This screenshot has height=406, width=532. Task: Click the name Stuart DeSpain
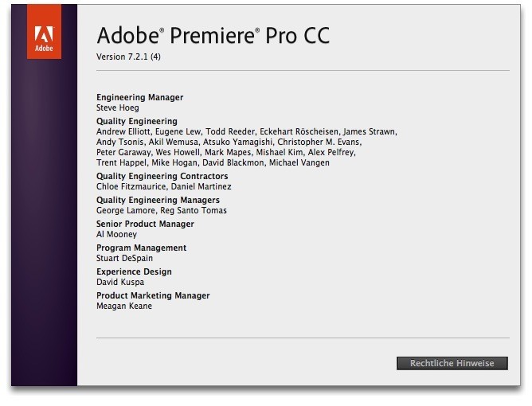point(124,258)
